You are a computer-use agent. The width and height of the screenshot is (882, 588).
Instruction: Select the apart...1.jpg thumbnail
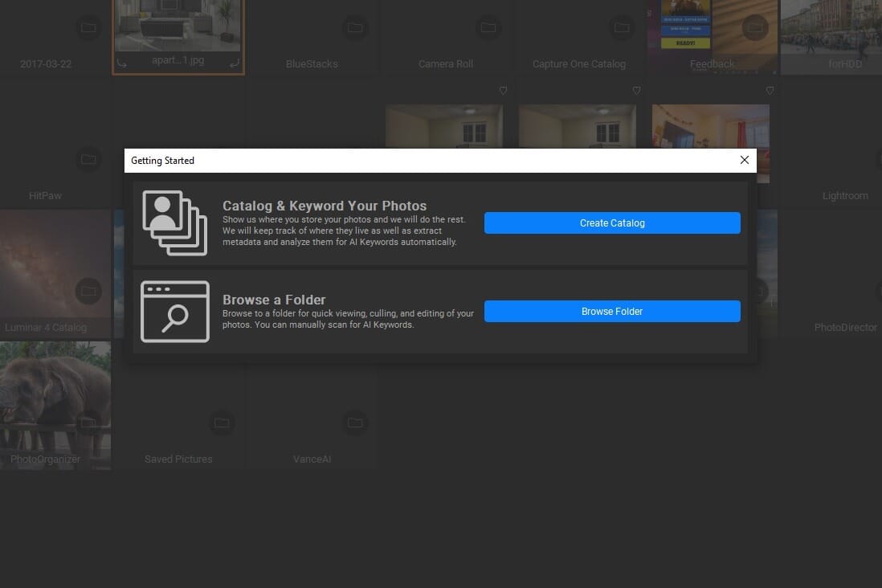click(x=178, y=28)
